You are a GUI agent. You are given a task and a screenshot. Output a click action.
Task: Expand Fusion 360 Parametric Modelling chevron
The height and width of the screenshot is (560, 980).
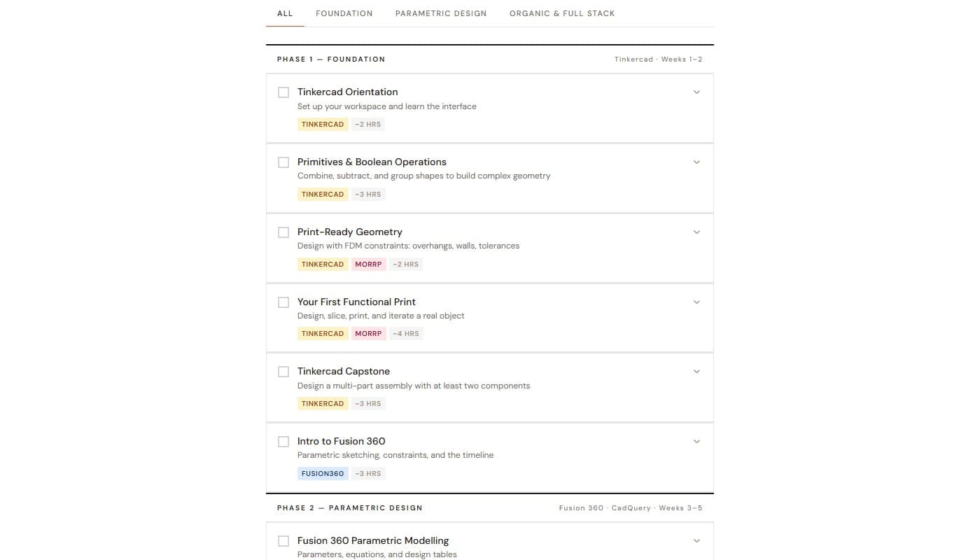click(696, 541)
